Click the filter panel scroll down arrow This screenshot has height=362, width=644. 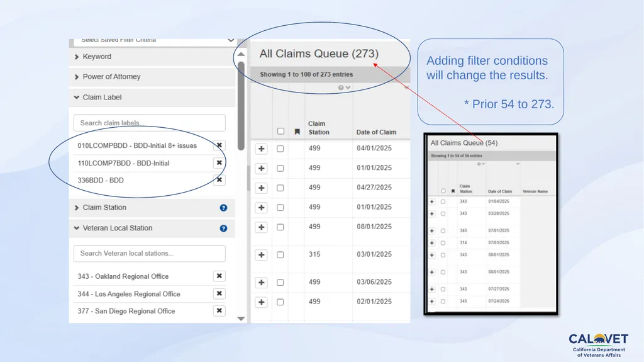coord(241,319)
